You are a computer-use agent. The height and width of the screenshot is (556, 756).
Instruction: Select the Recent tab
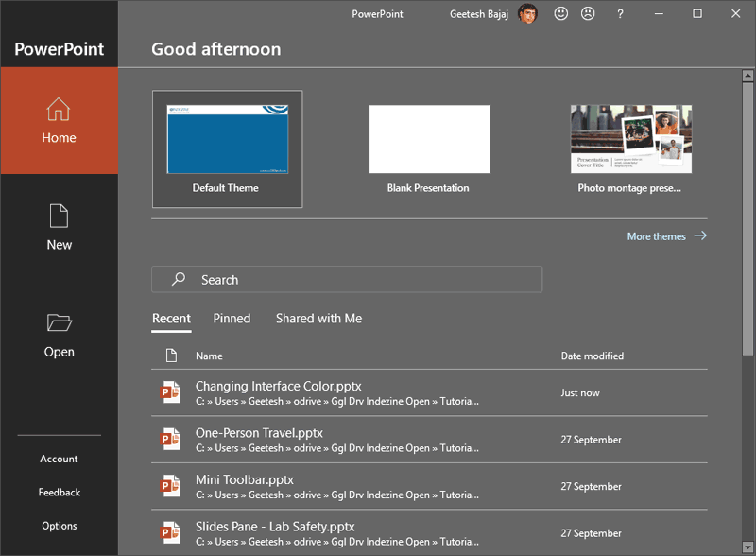click(171, 319)
